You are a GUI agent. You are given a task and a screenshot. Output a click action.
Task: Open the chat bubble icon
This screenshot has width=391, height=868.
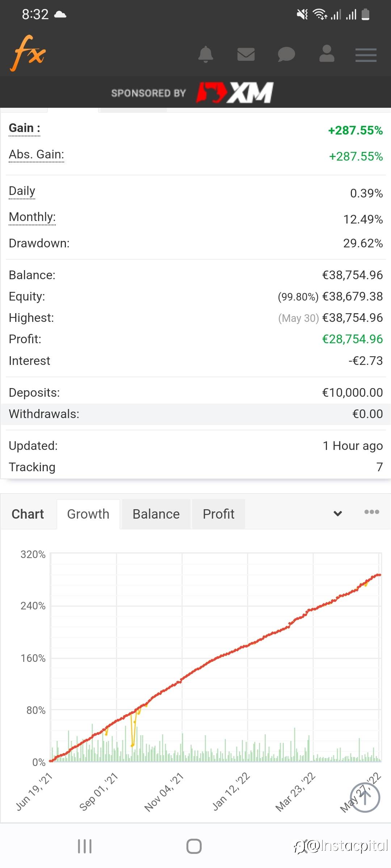tap(286, 55)
